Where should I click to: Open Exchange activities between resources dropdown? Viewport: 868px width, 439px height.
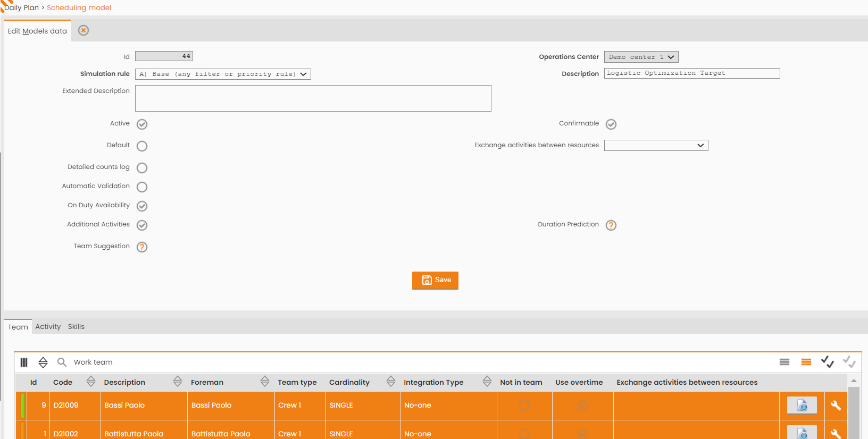pos(656,146)
